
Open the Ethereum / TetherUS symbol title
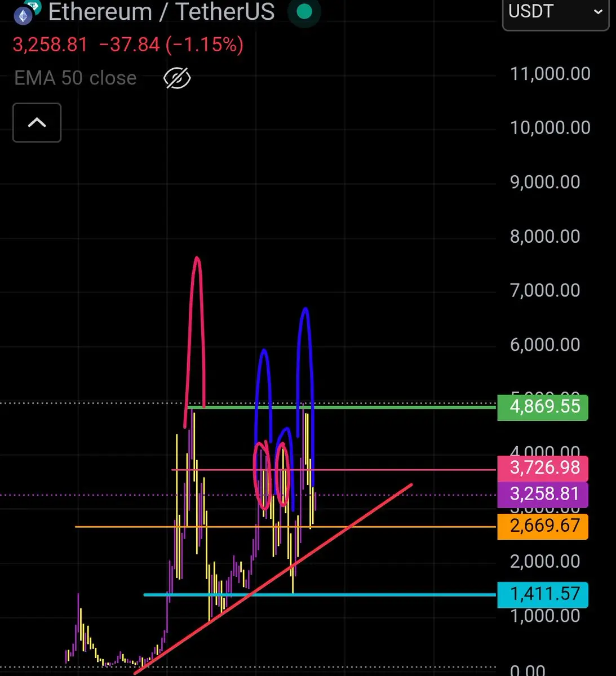click(161, 12)
